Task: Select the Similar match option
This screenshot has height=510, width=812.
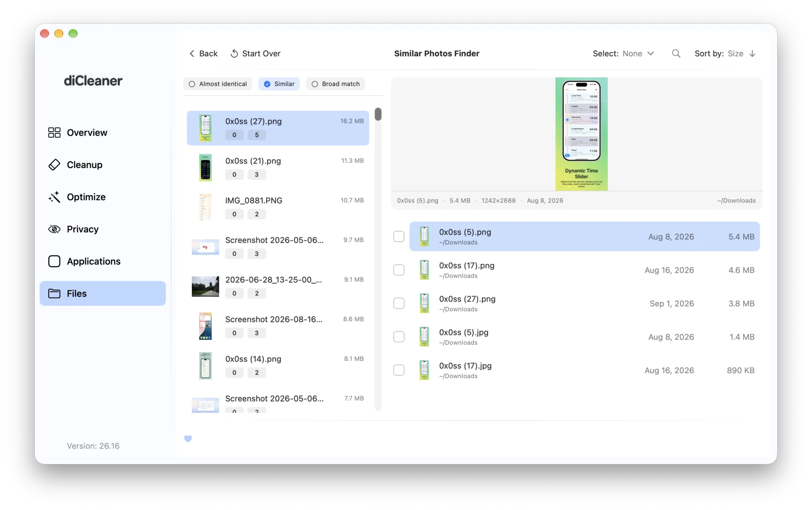Action: [279, 84]
